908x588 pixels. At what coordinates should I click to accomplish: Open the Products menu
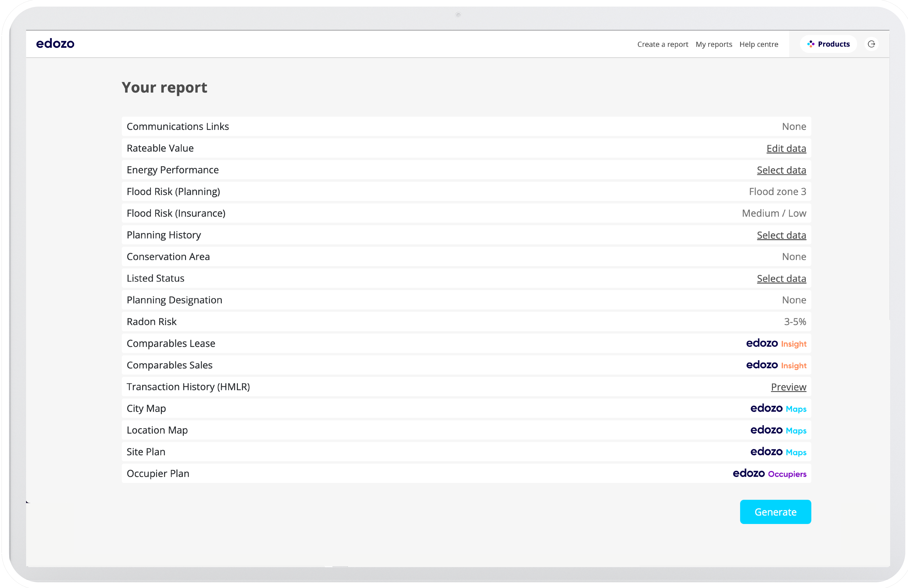coord(828,44)
